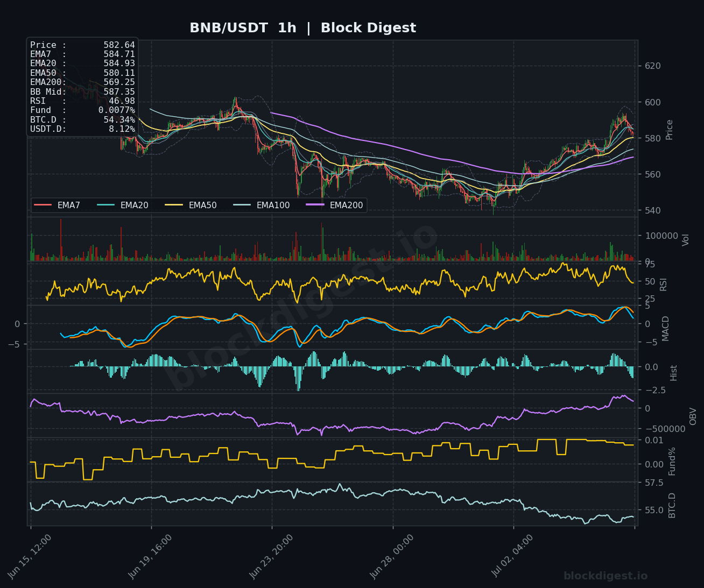Click the 55.0 BTC.D tick
The height and width of the screenshot is (588, 704).
[x=654, y=510]
